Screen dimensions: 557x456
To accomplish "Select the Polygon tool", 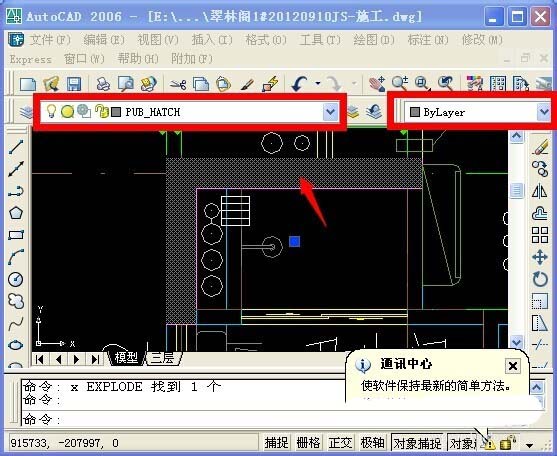I will 16,213.
